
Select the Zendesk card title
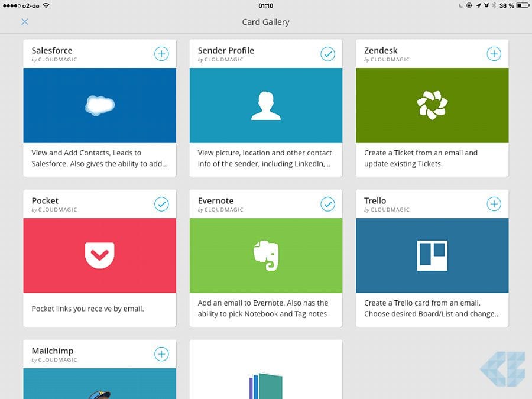381,51
